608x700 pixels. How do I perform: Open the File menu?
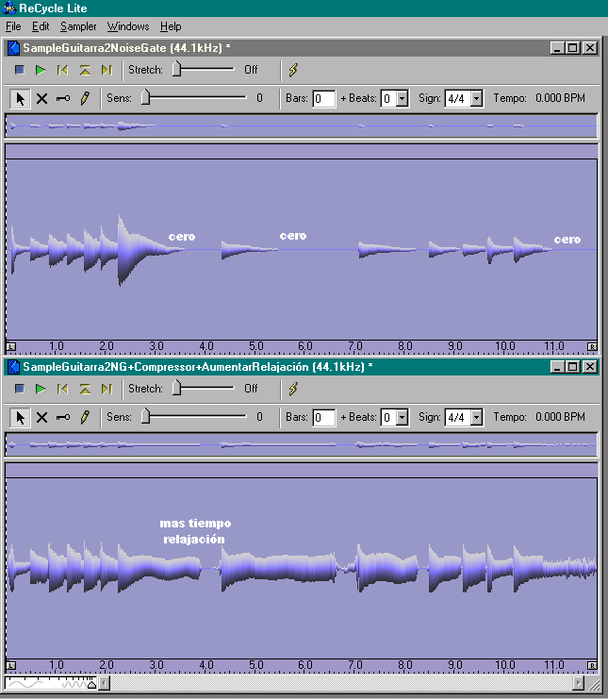[x=13, y=26]
